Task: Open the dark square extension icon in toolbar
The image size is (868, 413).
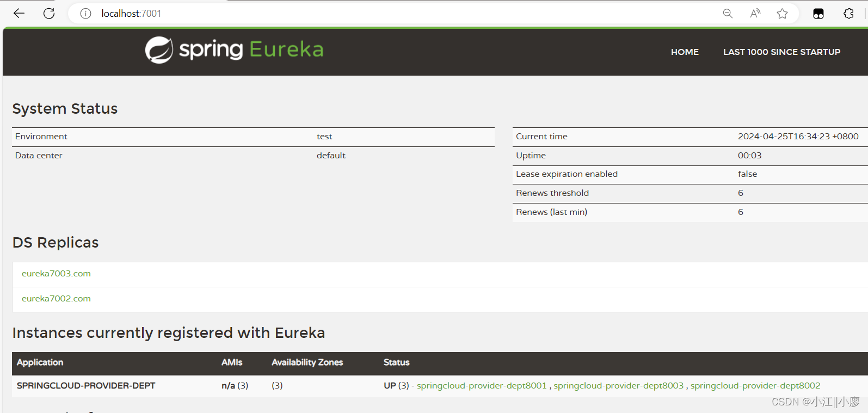Action: coord(818,14)
